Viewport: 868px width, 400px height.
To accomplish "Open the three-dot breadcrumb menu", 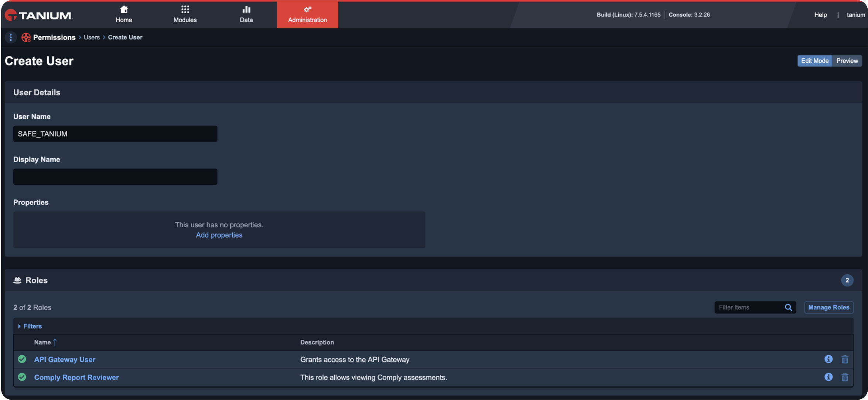I will click(x=11, y=37).
